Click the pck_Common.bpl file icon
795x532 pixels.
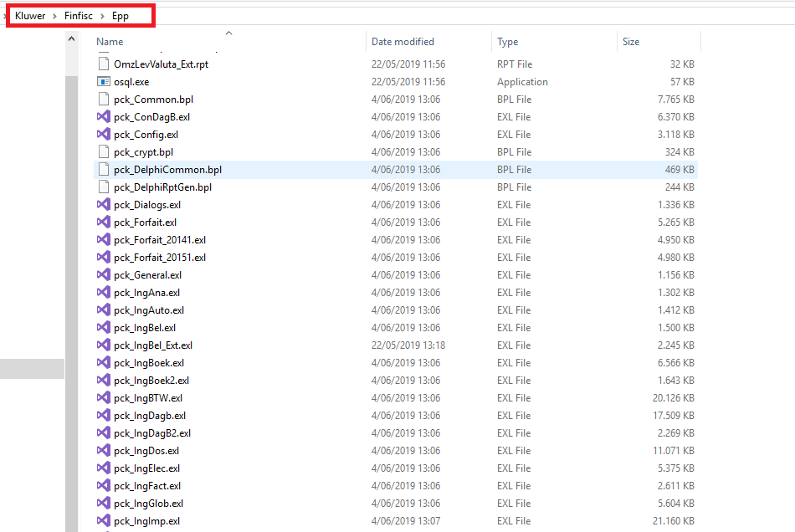pos(104,100)
